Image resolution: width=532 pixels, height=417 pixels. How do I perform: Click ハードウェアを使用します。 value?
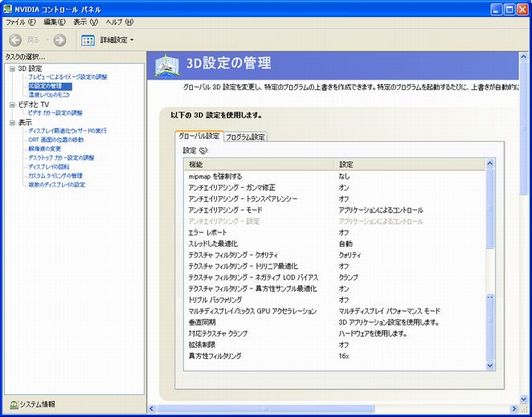coord(373,334)
